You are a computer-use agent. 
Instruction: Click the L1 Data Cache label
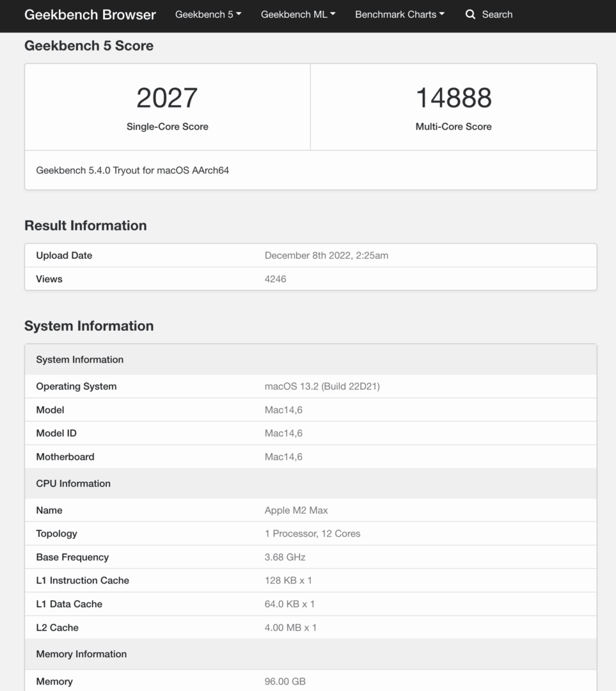coord(69,604)
